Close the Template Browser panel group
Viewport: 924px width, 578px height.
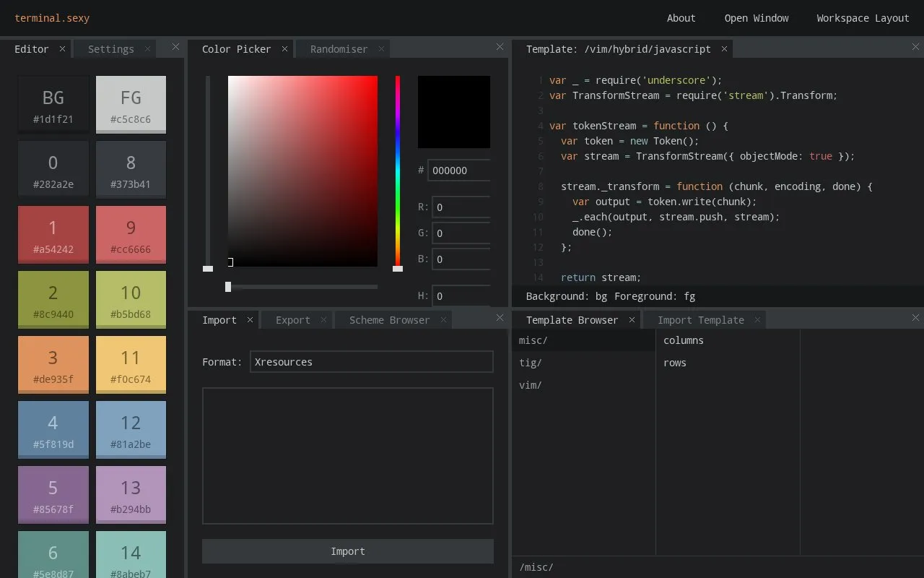(915, 318)
